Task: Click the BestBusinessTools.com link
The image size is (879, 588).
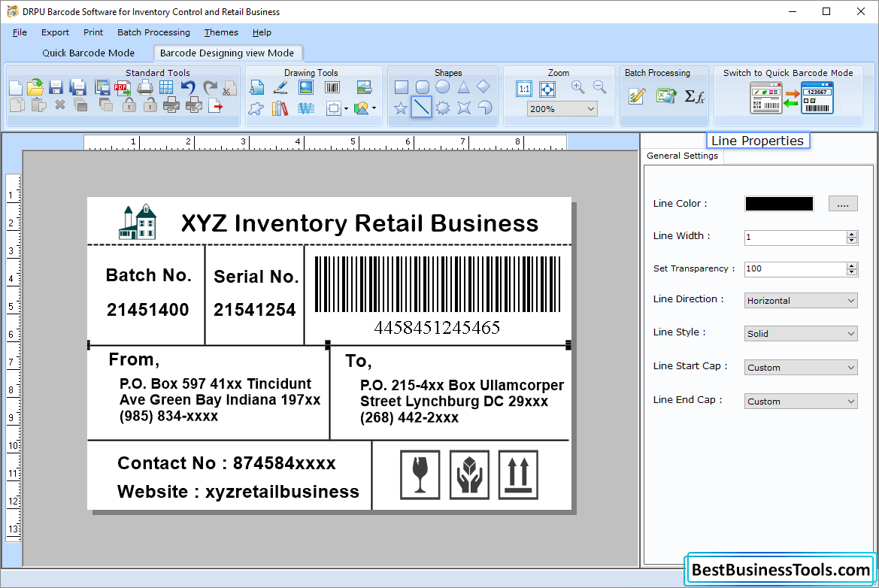Action: (x=780, y=569)
